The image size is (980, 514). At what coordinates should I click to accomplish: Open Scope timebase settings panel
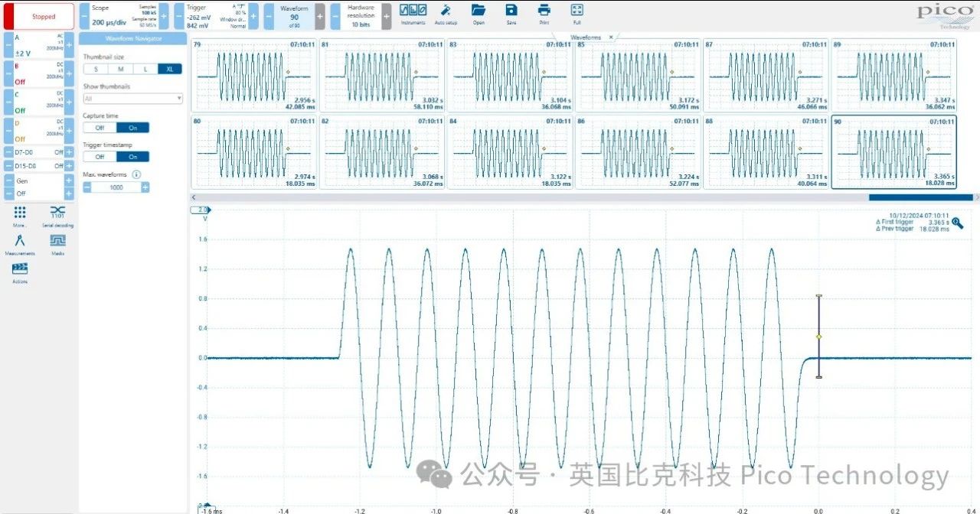click(x=124, y=16)
